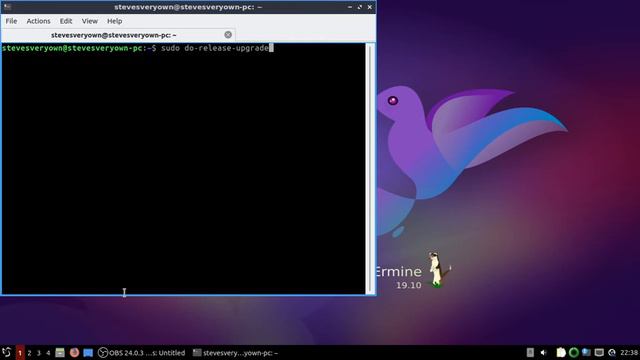Close the terminal tab with its X icon

coord(228,35)
